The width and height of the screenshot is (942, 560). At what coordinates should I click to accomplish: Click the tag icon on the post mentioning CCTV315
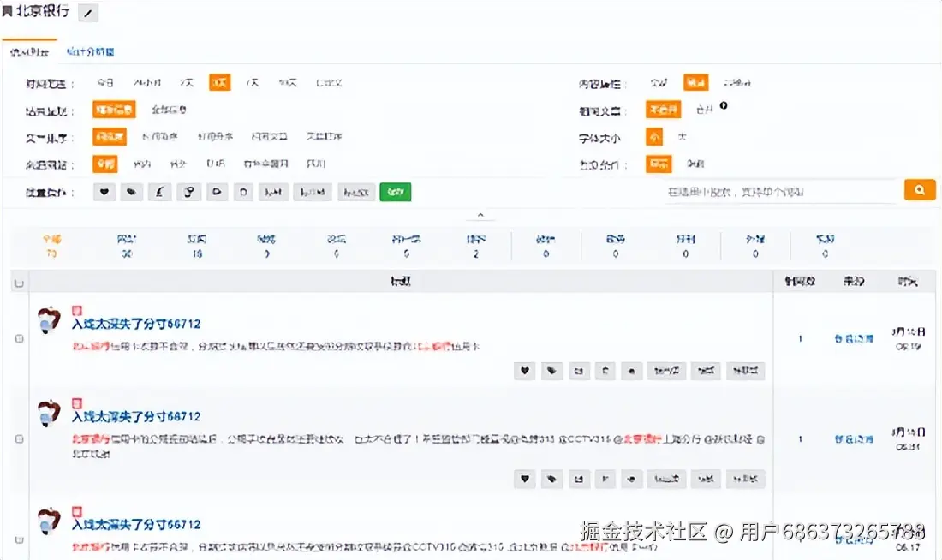click(x=551, y=479)
